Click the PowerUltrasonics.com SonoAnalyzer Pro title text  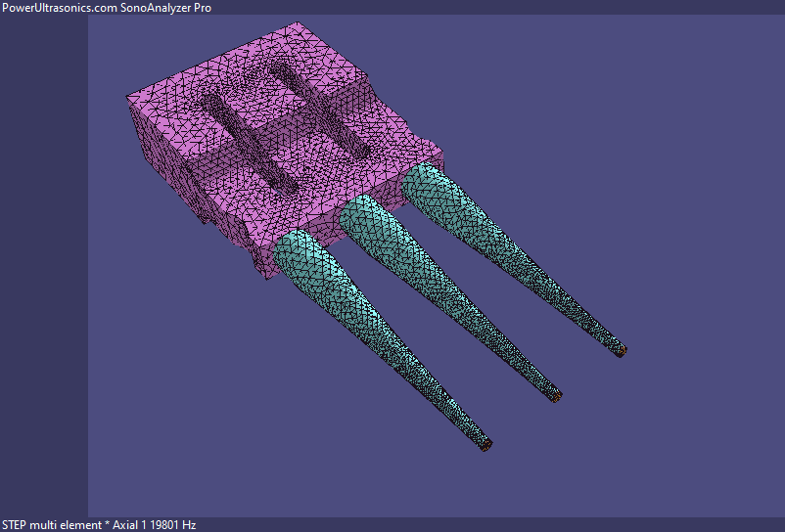(106, 8)
